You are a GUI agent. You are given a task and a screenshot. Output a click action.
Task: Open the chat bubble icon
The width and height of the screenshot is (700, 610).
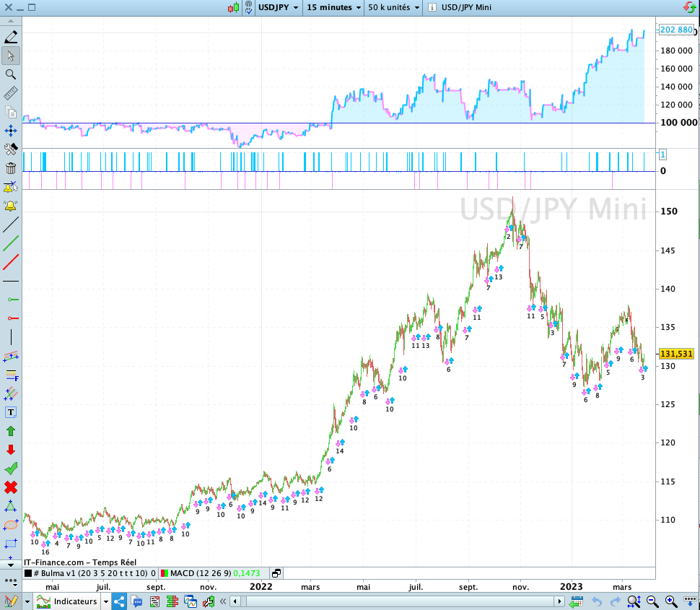[136, 601]
